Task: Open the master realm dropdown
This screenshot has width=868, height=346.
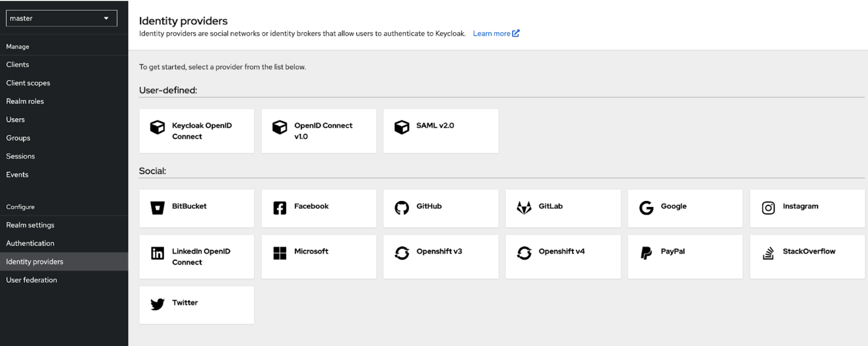Action: (x=61, y=18)
